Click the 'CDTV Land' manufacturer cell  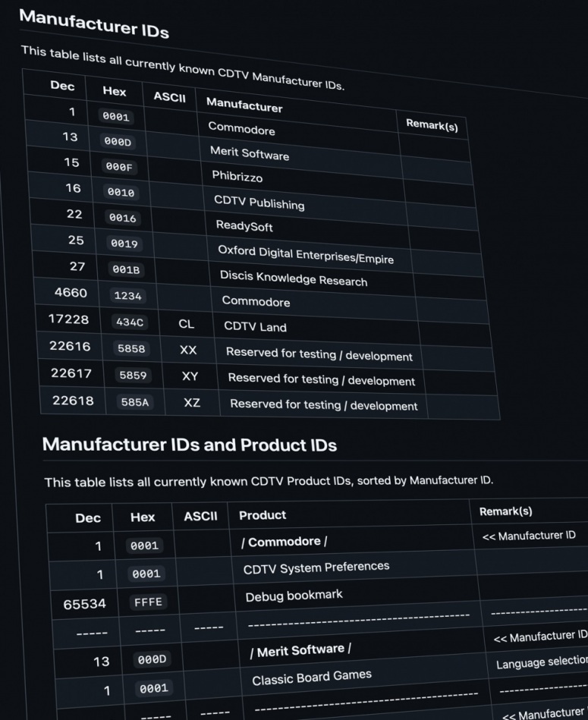255,326
